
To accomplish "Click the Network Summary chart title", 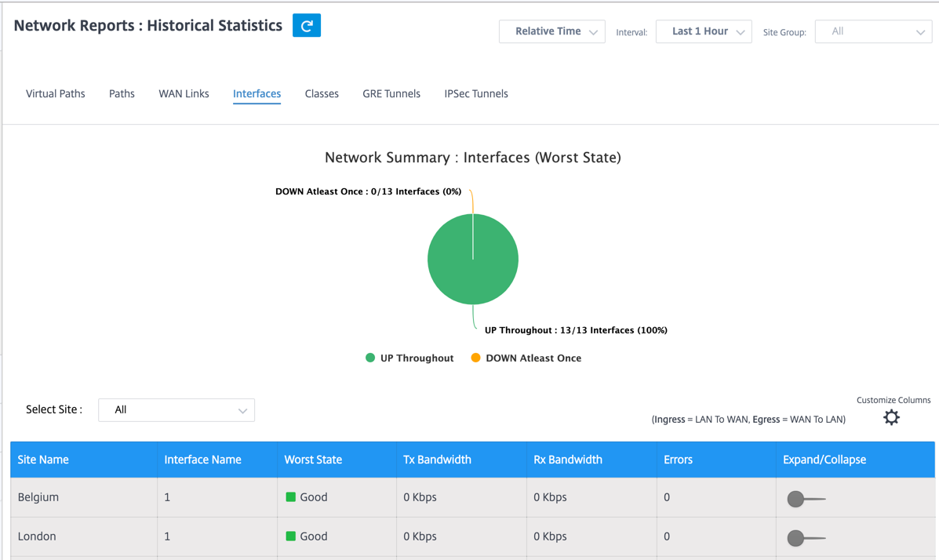I will tap(473, 158).
